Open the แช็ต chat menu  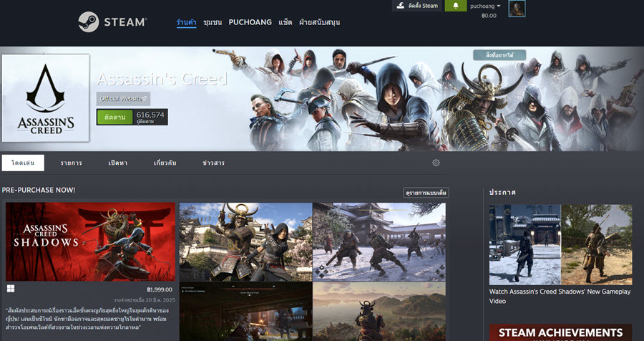pyautogui.click(x=285, y=22)
